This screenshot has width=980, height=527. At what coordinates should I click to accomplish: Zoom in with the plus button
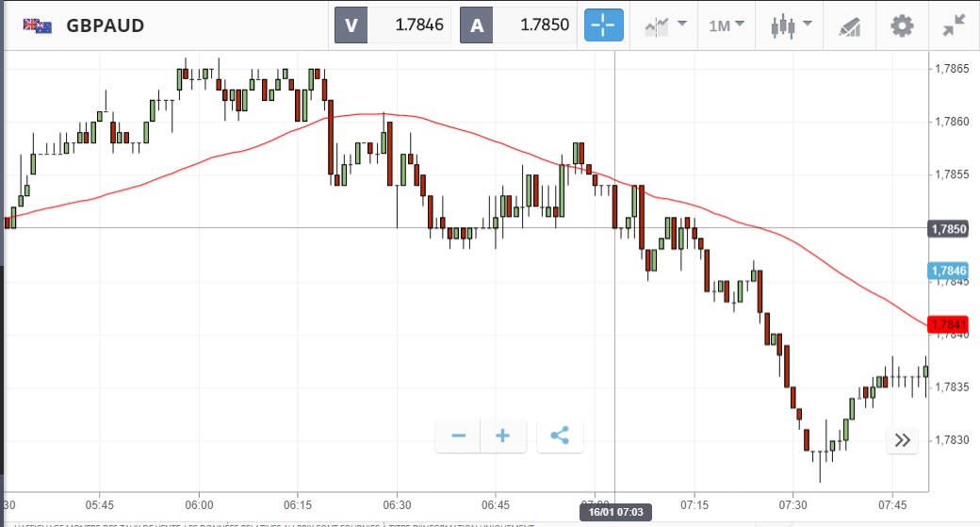tap(503, 436)
